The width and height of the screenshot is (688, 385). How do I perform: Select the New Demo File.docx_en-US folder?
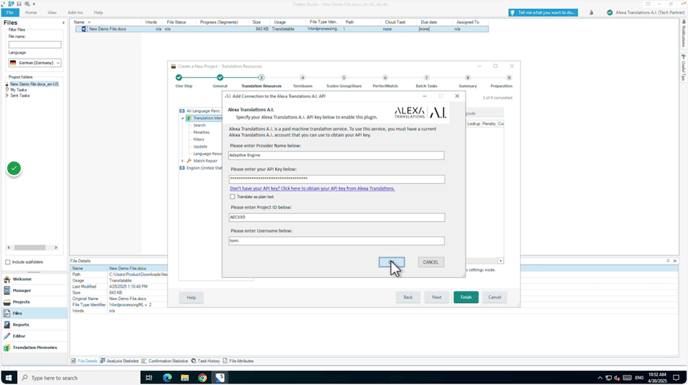click(34, 84)
